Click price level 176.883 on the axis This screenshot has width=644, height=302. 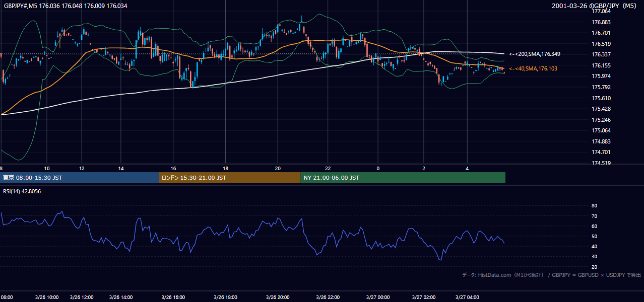coord(601,22)
